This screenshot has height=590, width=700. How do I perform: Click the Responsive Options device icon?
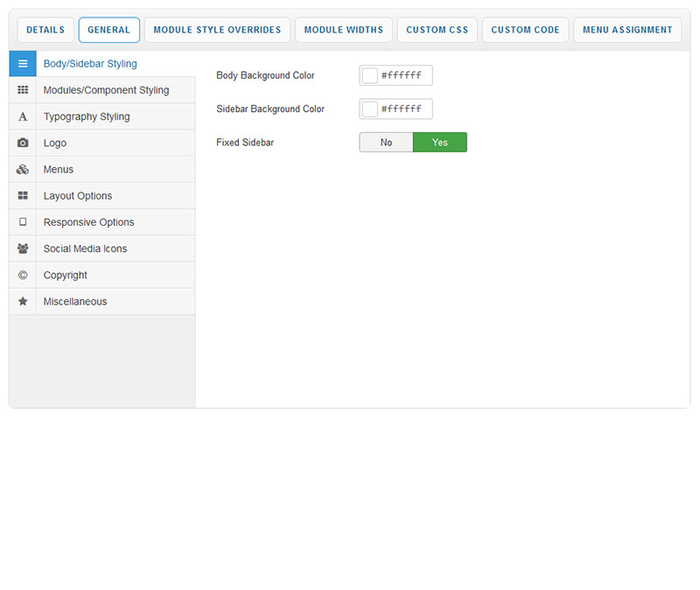point(23,222)
